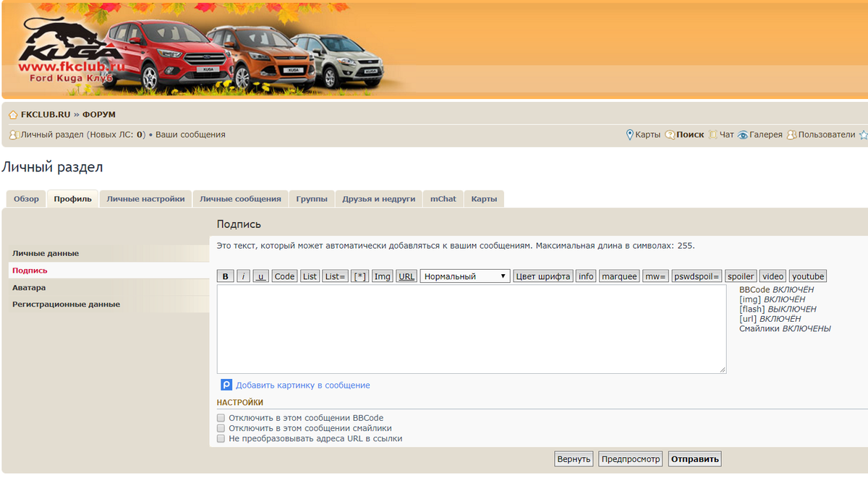Click inside the signature text area
The width and height of the screenshot is (868, 486).
(471, 329)
